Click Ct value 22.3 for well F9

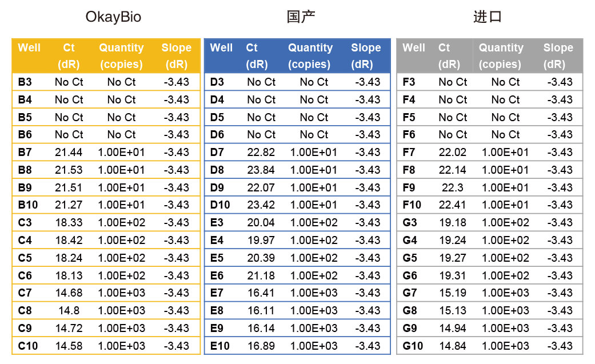pos(453,188)
